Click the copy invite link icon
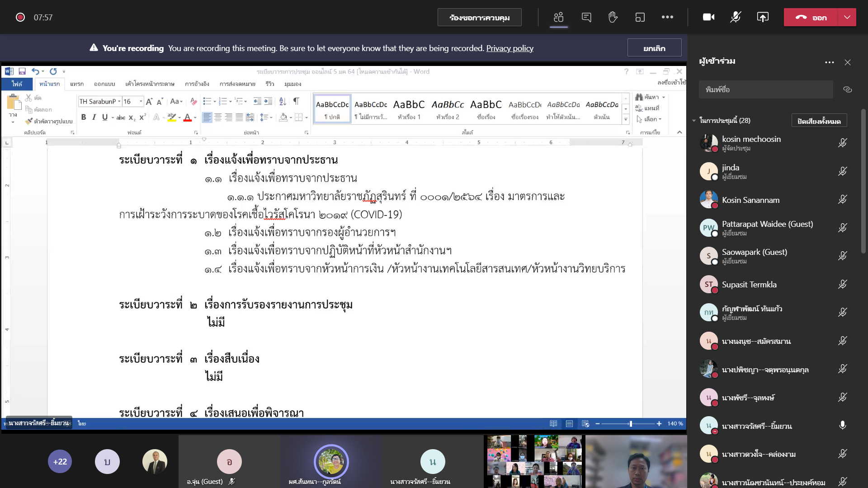 click(848, 89)
